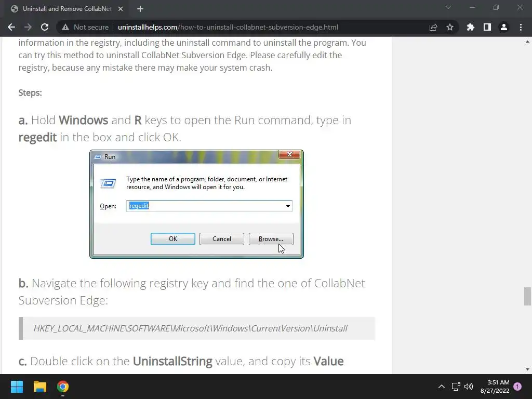The image size is (532, 399).
Task: Launch File Explorer from the taskbar
Action: tap(39, 387)
